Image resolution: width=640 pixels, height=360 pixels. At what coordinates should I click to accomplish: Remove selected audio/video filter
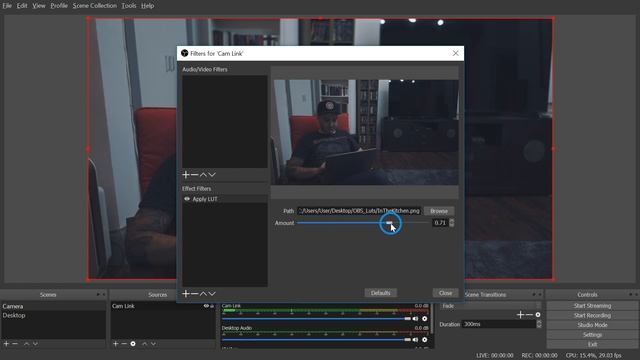click(x=194, y=175)
